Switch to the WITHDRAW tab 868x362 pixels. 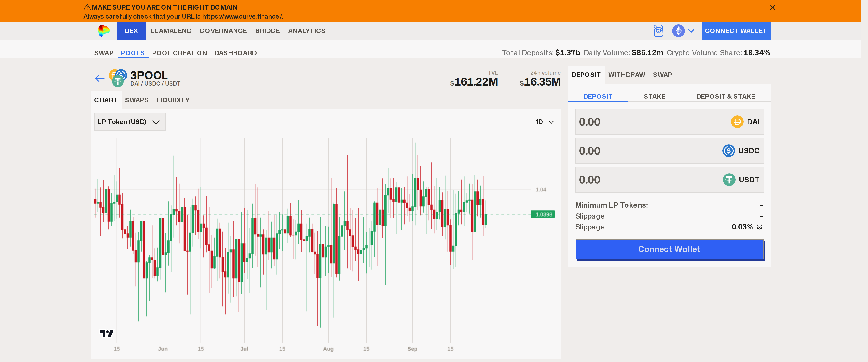pos(627,75)
